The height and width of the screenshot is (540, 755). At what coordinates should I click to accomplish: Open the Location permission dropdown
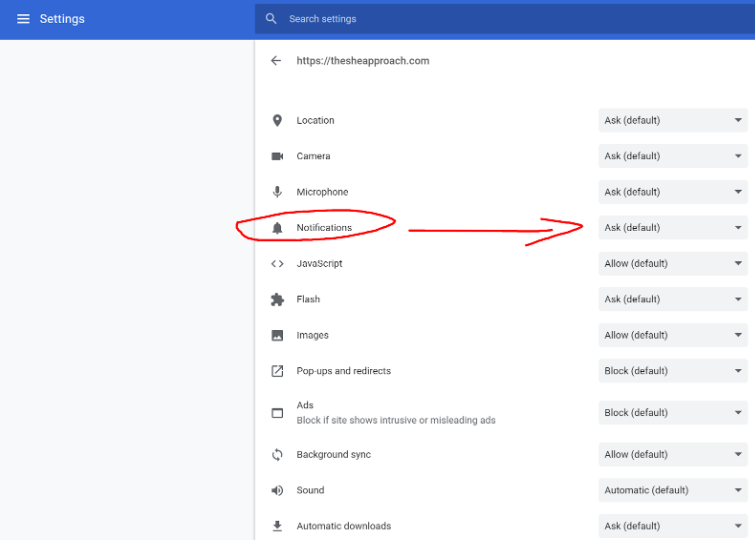click(x=673, y=120)
